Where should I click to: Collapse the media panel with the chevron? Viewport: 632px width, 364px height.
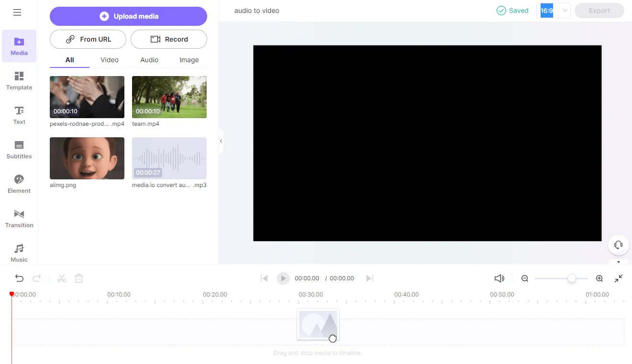[x=221, y=141]
